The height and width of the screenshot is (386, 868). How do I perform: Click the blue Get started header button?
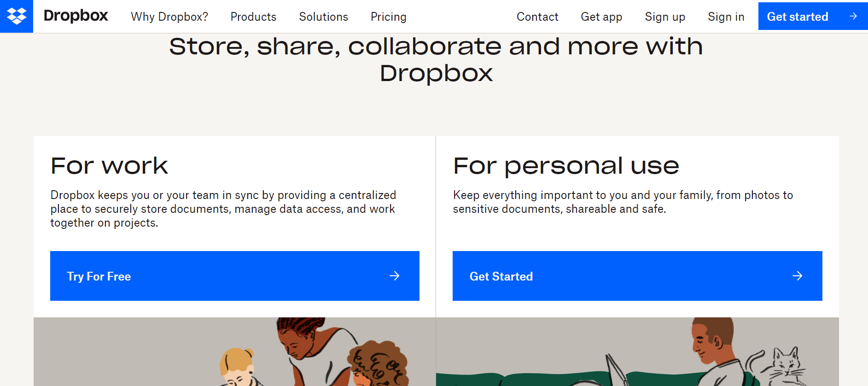click(813, 16)
